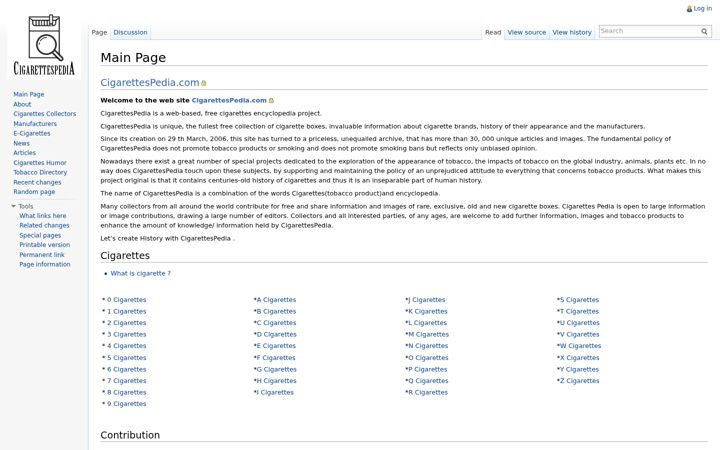Open the W Cigarettes list
The width and height of the screenshot is (720, 450).
[x=580, y=346]
